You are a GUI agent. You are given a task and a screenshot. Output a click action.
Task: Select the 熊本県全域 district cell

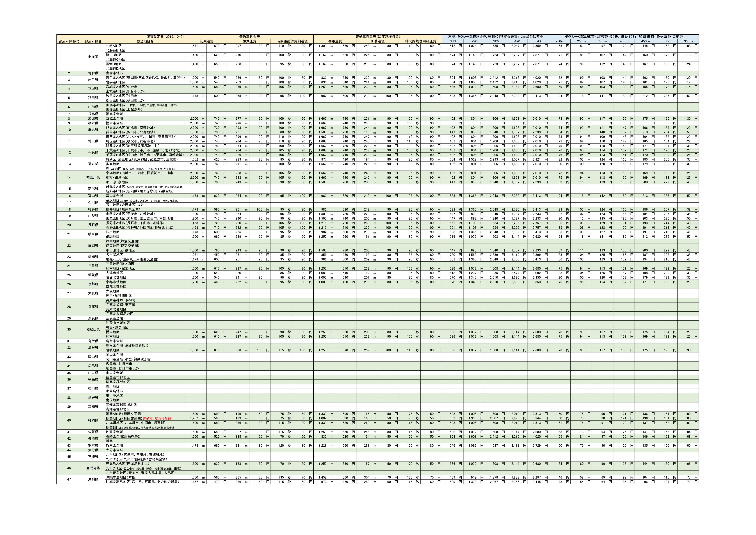pos(114,445)
